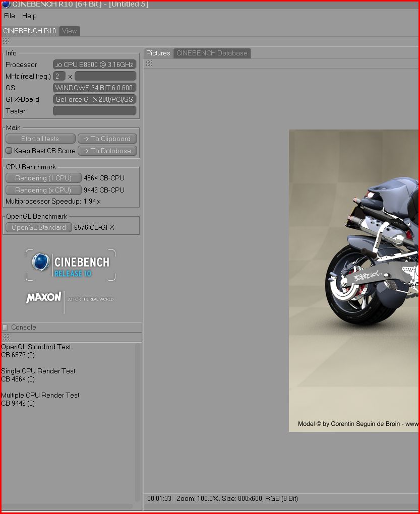The height and width of the screenshot is (514, 420).
Task: Click the Multiple CPU Render Test console line
Action: click(40, 396)
